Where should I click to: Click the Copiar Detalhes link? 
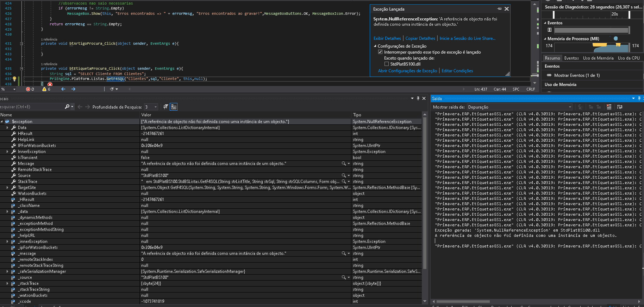(x=420, y=38)
